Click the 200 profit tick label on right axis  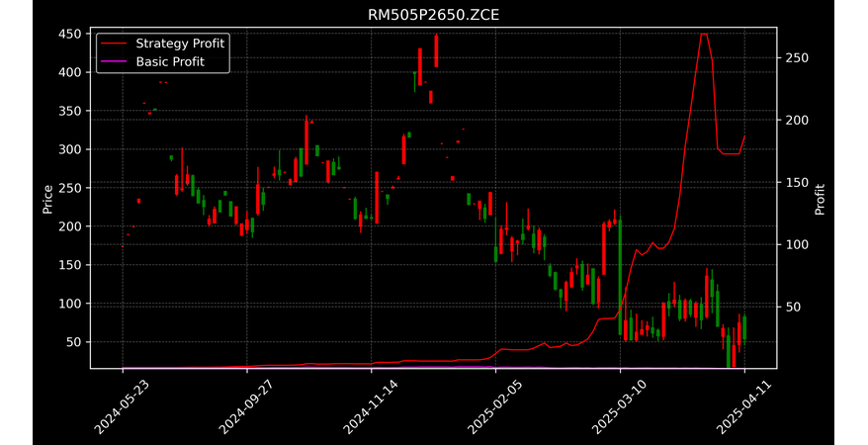click(797, 120)
